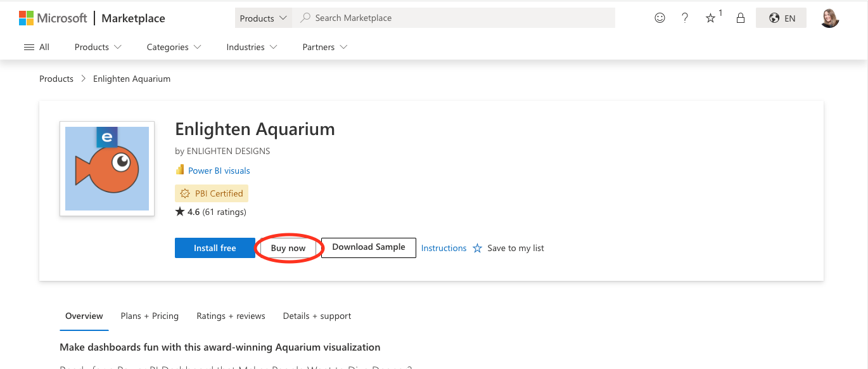Open the Products scope dropdown

[x=263, y=18]
